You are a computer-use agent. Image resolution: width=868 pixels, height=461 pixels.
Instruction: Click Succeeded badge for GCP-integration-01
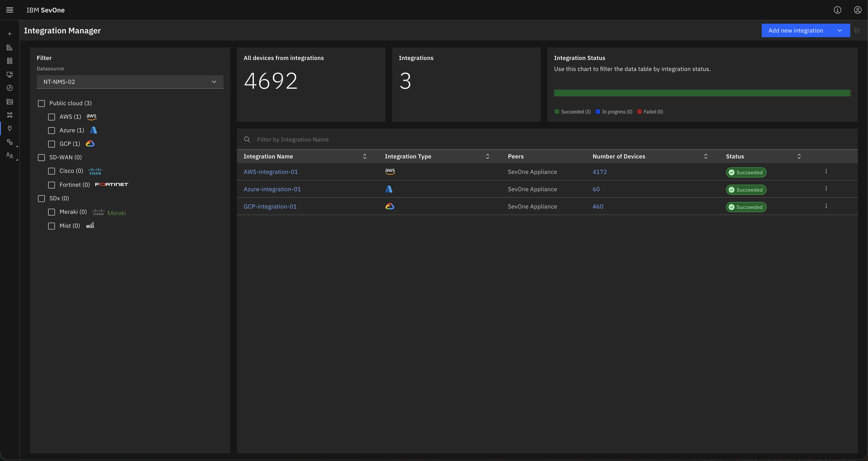[746, 207]
